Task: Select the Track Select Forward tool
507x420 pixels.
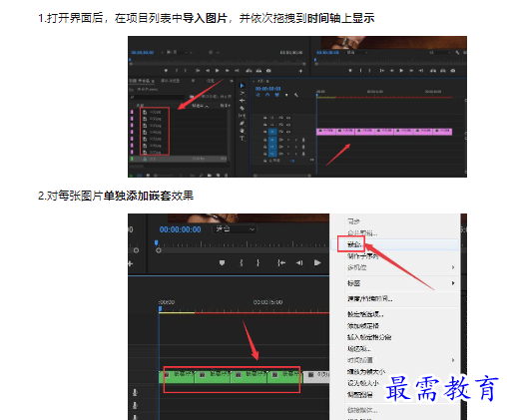Action: click(242, 93)
